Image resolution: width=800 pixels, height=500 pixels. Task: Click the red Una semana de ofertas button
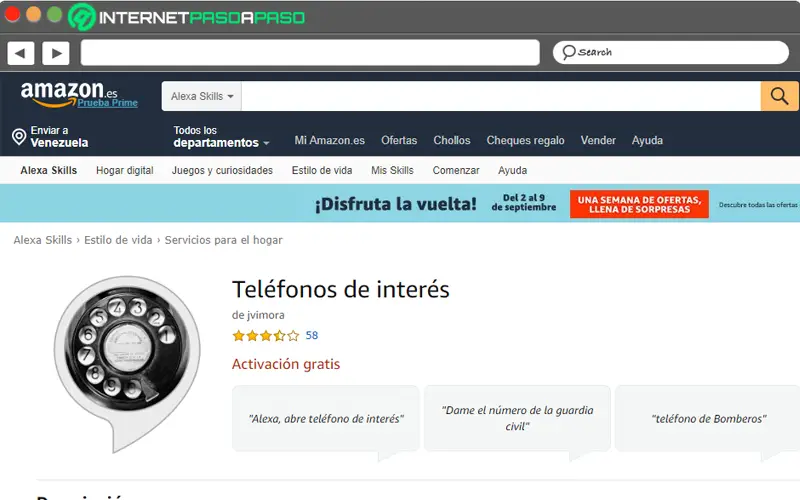(639, 204)
